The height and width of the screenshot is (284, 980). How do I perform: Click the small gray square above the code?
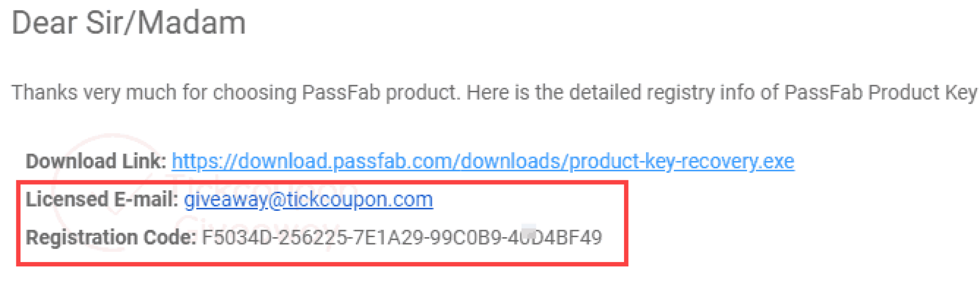pyautogui.click(x=528, y=230)
